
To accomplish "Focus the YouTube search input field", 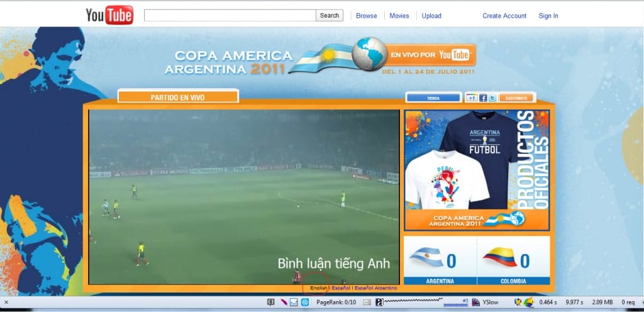I will 230,16.
